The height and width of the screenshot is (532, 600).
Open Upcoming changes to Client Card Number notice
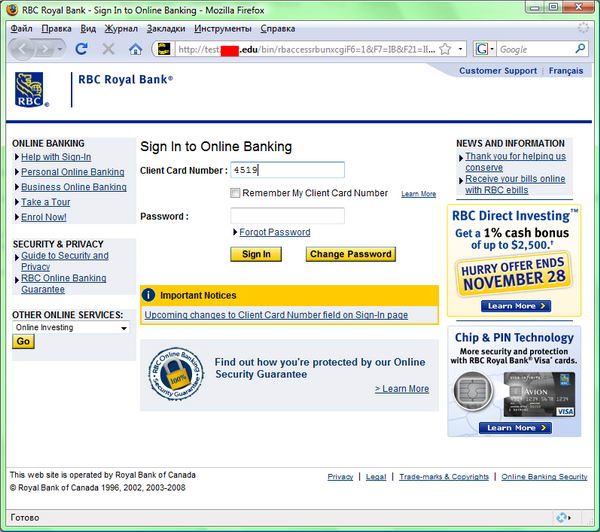tap(276, 315)
